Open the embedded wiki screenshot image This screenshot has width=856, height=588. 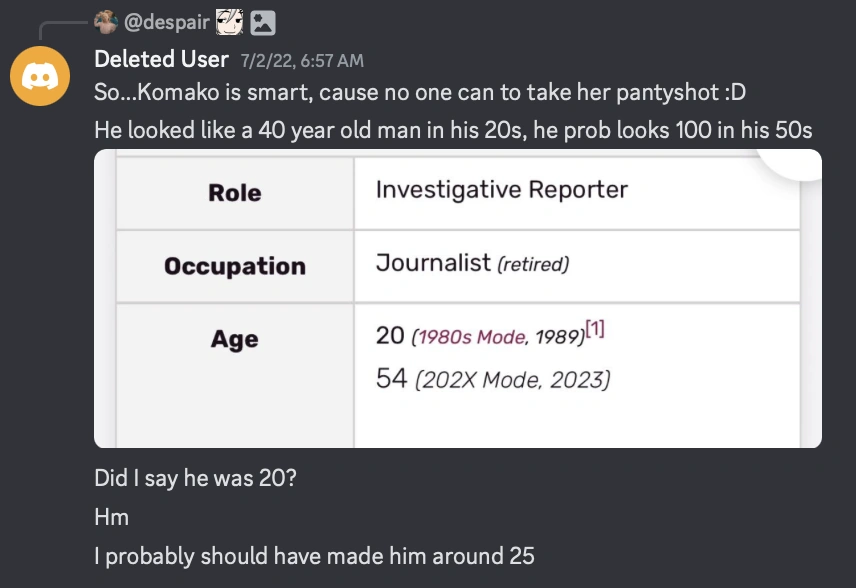click(457, 298)
